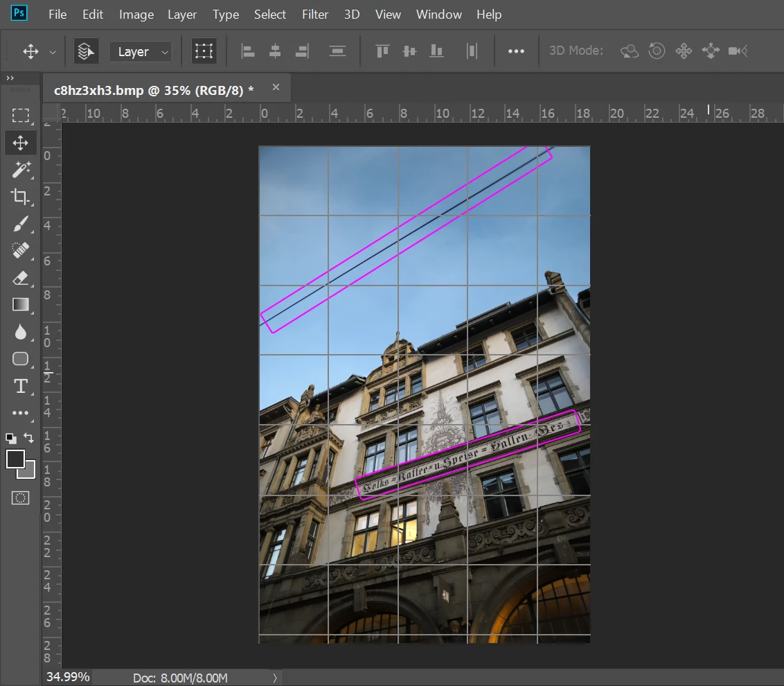Toggle Show Transform Controls
Image resolution: width=784 pixels, height=686 pixels.
point(204,51)
